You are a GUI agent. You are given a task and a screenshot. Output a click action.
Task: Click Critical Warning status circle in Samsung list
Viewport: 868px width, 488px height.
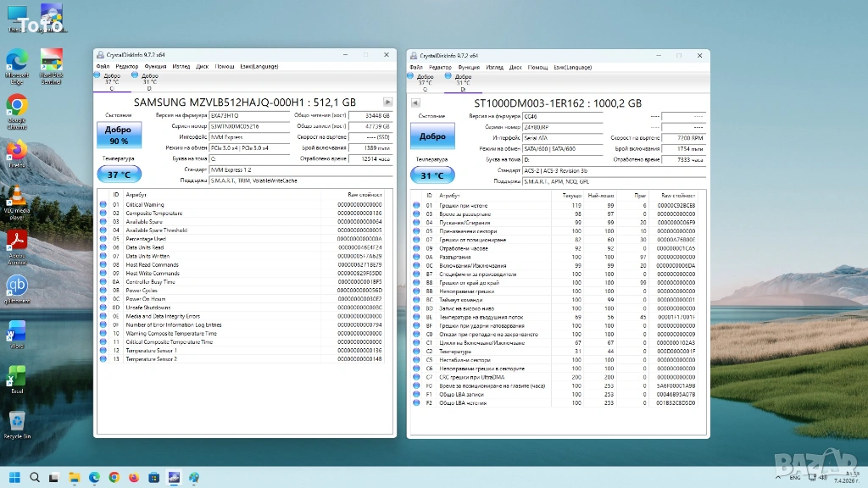coord(103,204)
